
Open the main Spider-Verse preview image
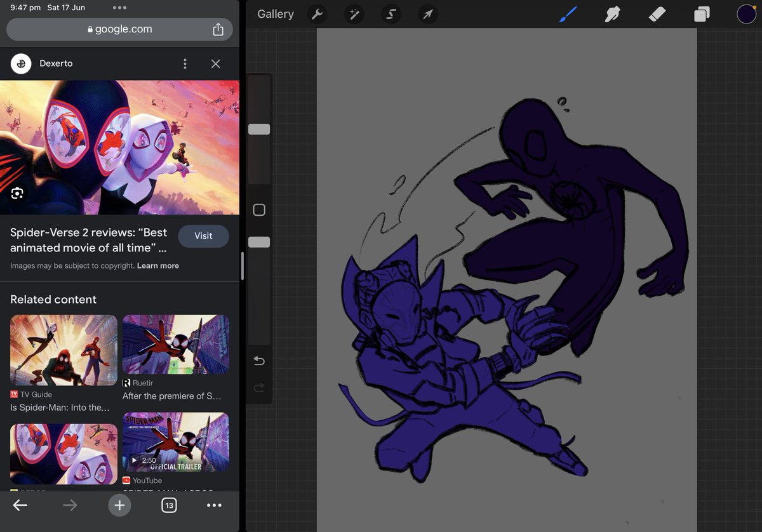[x=119, y=147]
